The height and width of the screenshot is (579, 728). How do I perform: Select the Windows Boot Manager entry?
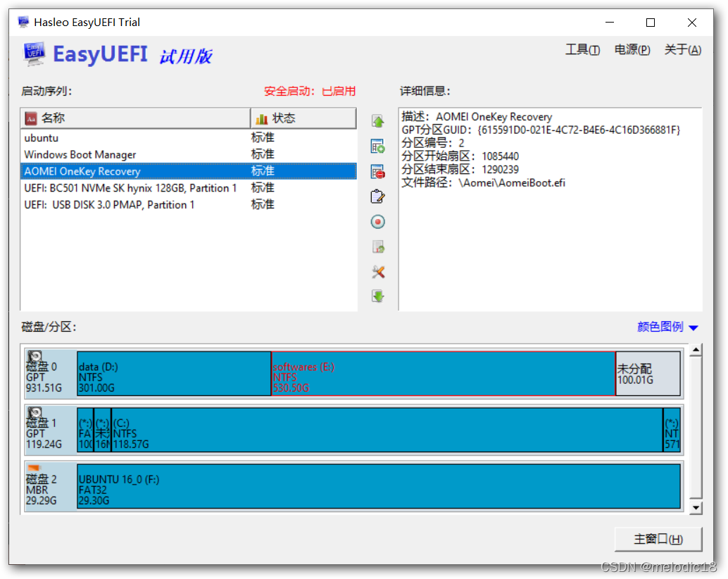[189, 155]
